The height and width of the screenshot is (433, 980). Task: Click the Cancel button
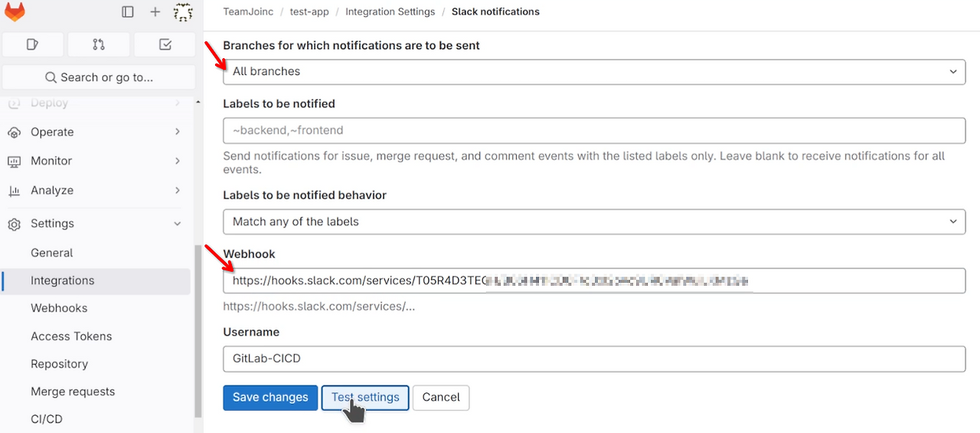click(441, 397)
